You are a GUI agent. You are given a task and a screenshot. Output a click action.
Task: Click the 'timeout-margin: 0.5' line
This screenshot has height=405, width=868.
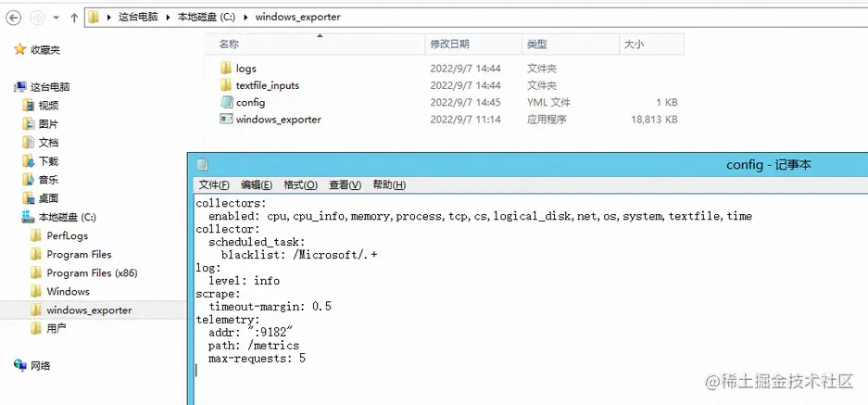(270, 307)
